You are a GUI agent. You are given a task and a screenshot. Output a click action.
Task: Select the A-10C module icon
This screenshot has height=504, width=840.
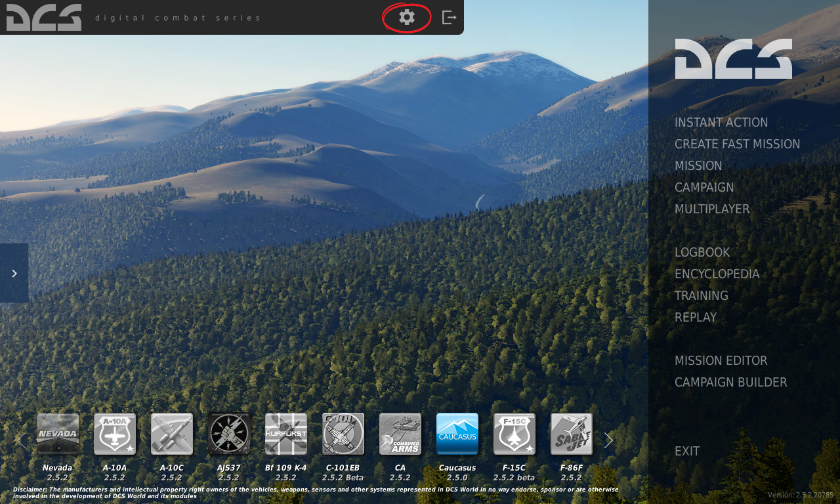pos(172,434)
